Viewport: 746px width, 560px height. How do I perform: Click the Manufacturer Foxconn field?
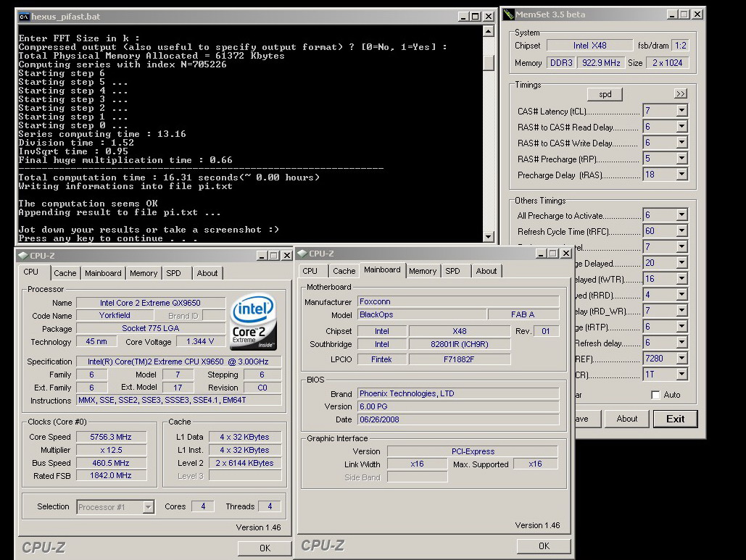458,301
